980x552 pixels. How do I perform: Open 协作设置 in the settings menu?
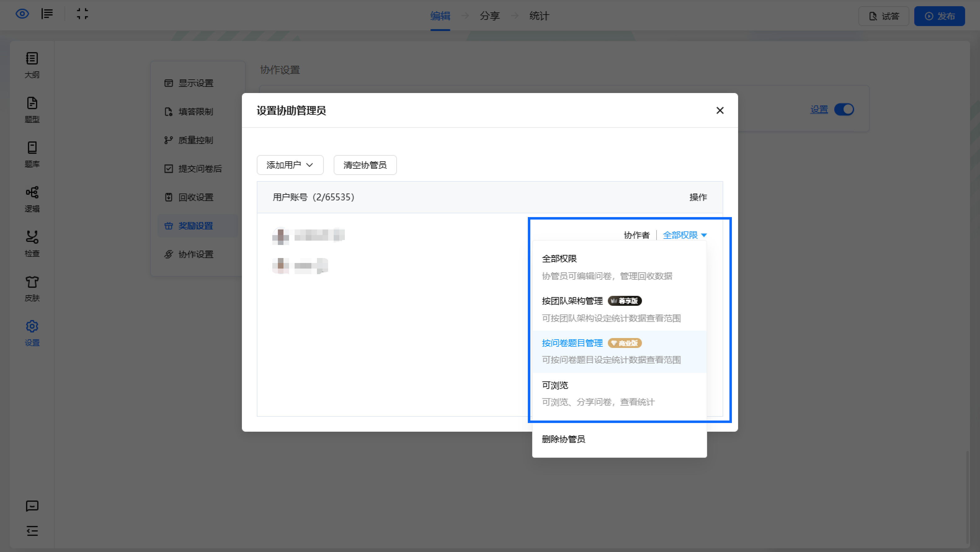tap(198, 254)
